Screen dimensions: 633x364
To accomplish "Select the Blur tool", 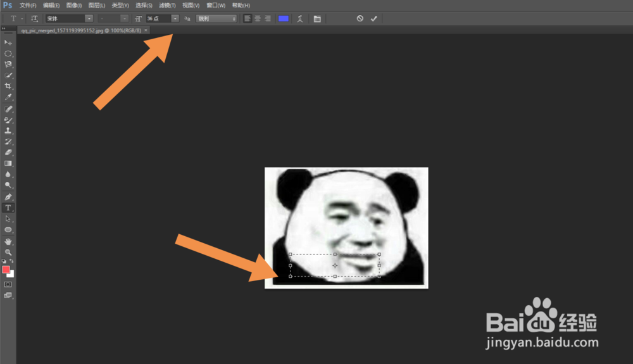I will [x=8, y=174].
